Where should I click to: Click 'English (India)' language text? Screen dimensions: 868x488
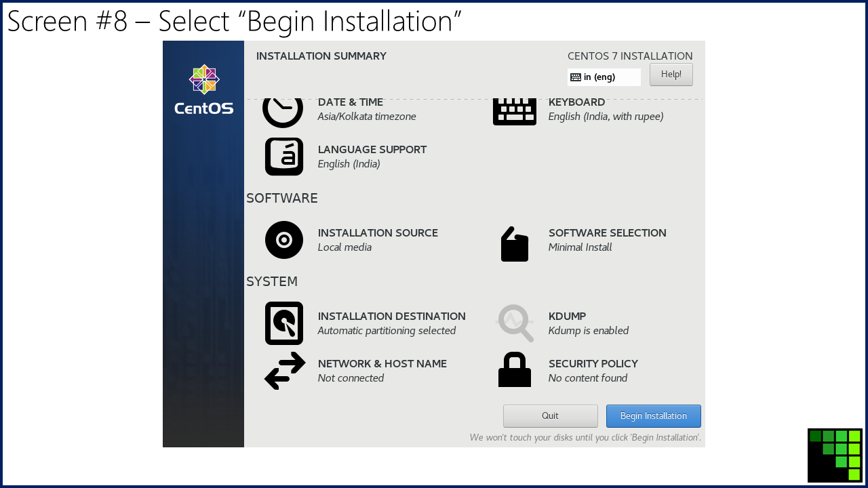tap(349, 164)
